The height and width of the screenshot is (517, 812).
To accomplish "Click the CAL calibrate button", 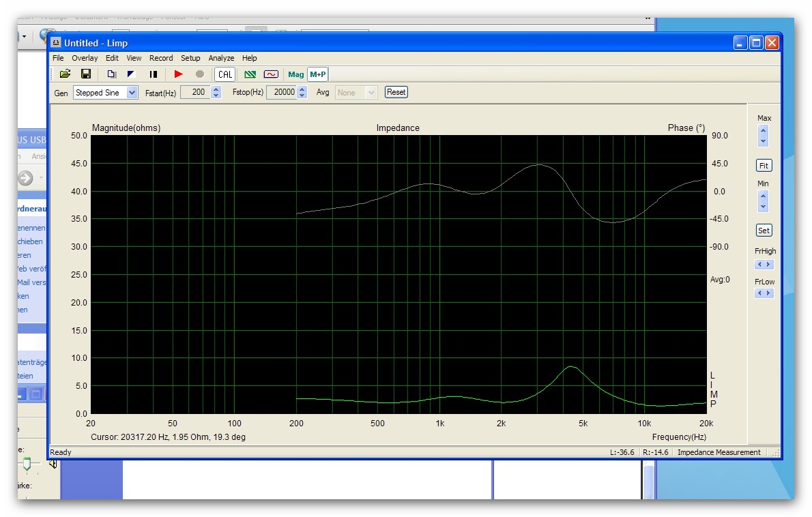I will [224, 74].
